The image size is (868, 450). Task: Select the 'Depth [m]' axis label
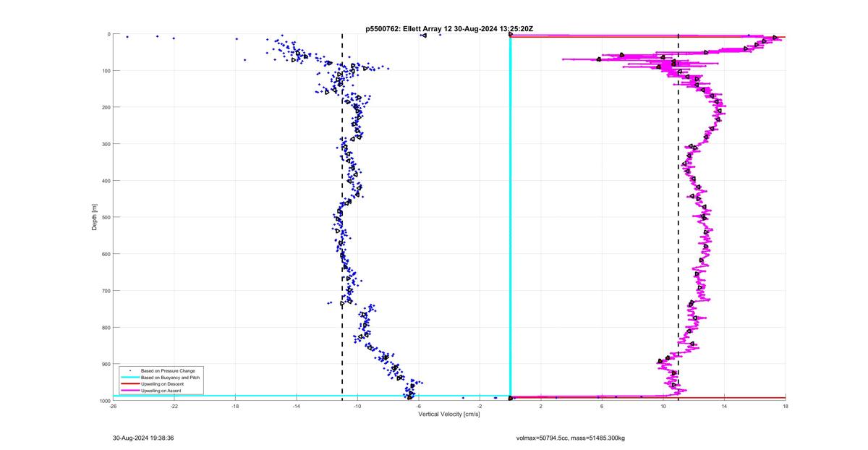[x=94, y=217]
